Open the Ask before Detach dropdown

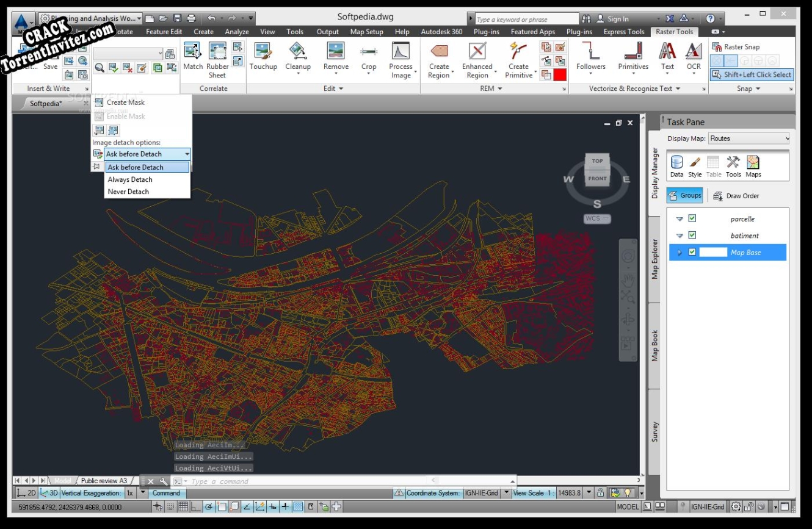point(187,154)
